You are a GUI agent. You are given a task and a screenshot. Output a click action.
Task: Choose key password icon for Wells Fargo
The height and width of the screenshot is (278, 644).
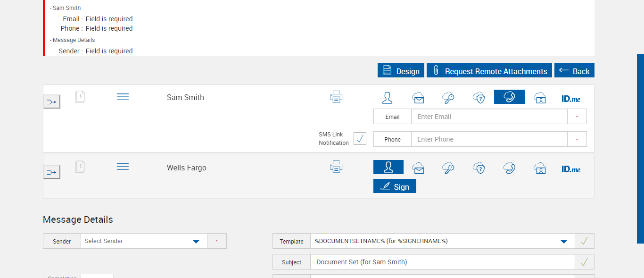pyautogui.click(x=448, y=168)
